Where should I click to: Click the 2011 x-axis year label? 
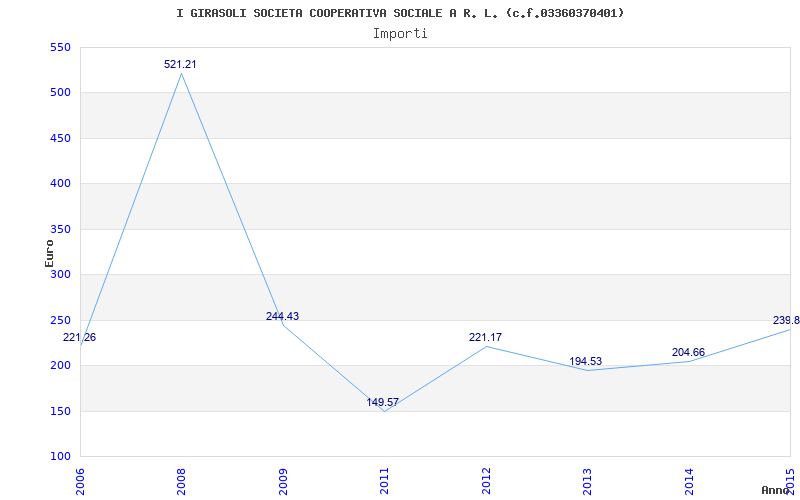(x=385, y=479)
